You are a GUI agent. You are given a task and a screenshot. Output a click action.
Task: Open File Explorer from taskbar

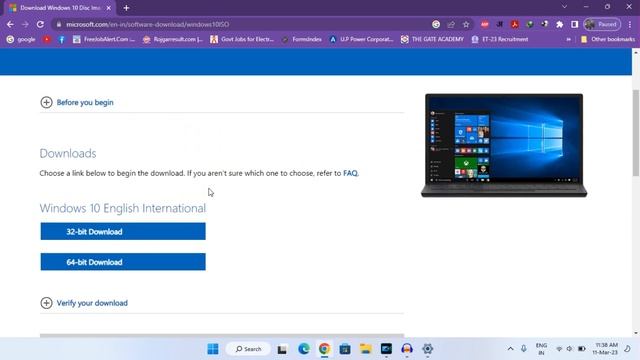tap(365, 349)
